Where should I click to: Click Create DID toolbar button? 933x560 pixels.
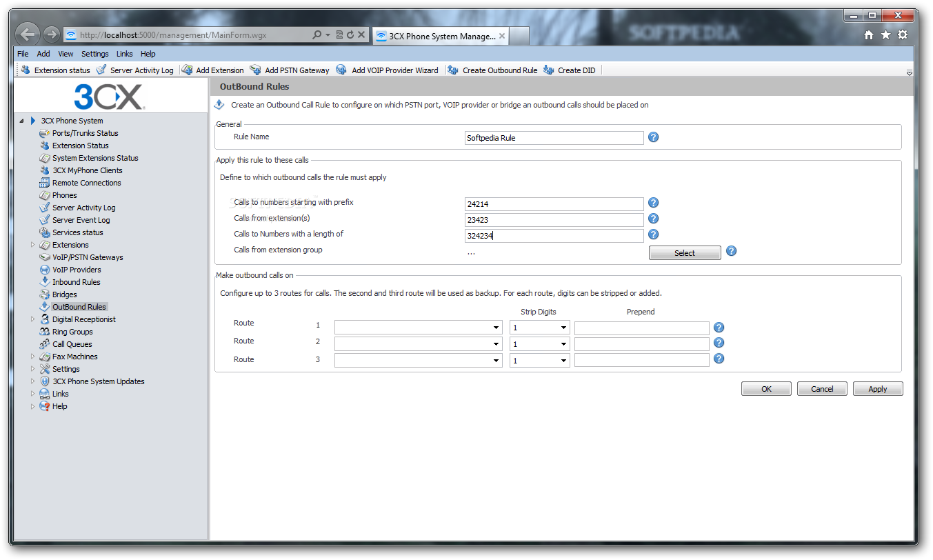[570, 70]
